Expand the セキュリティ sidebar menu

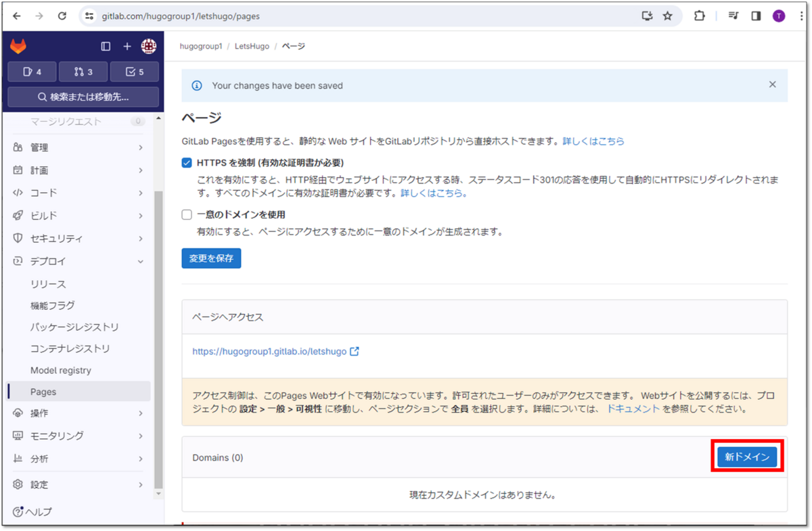tap(78, 238)
